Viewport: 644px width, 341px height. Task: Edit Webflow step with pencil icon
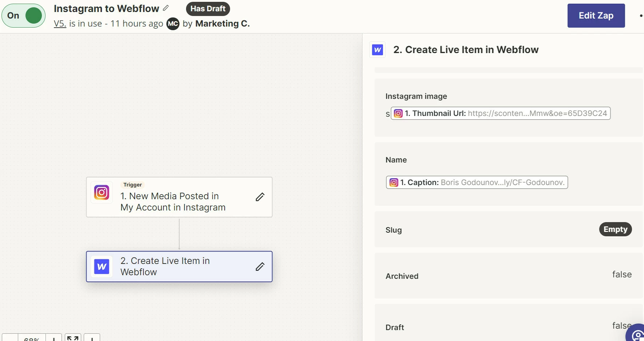(260, 266)
